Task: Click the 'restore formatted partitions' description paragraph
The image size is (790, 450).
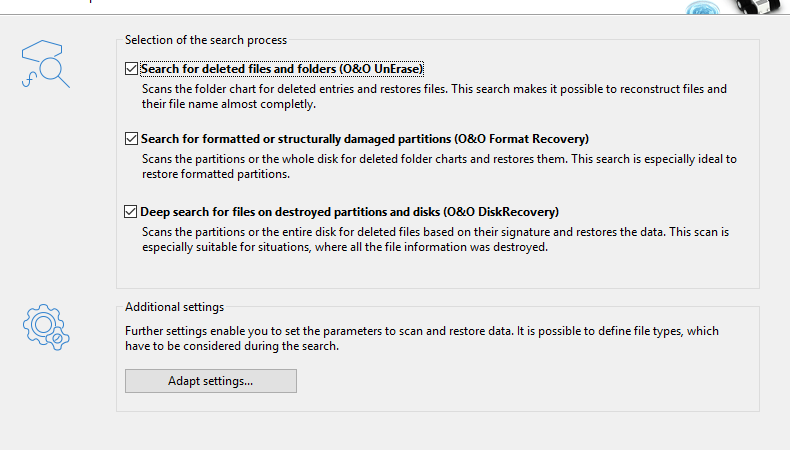Action: point(439,166)
